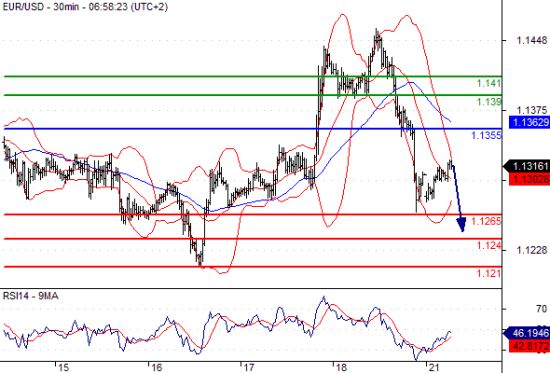
Task: Select date 15 on the time axis
Action: (63, 368)
